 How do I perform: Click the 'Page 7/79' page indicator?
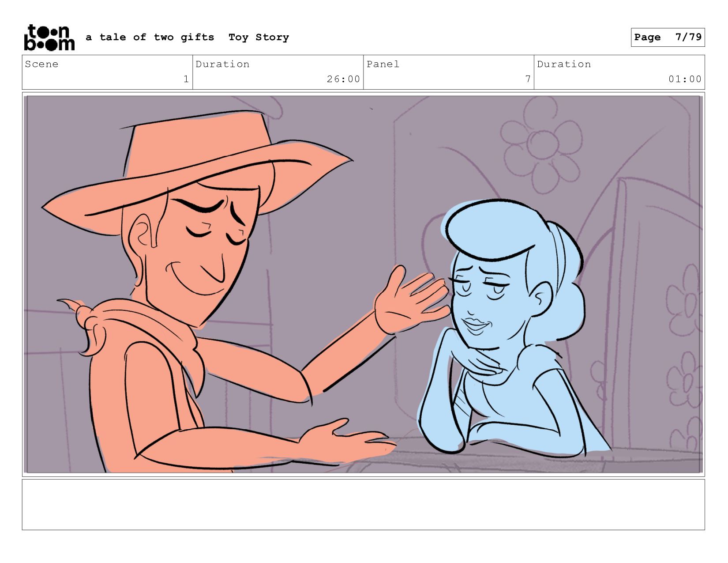pyautogui.click(x=668, y=37)
